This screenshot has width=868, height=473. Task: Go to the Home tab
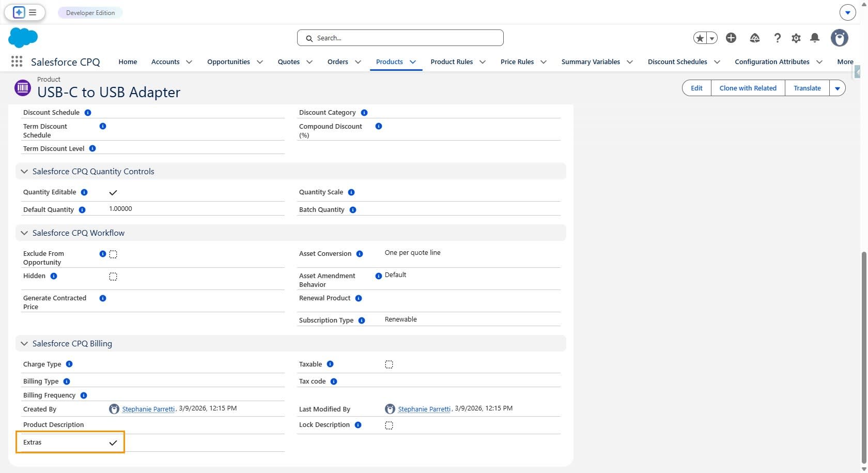click(x=128, y=62)
